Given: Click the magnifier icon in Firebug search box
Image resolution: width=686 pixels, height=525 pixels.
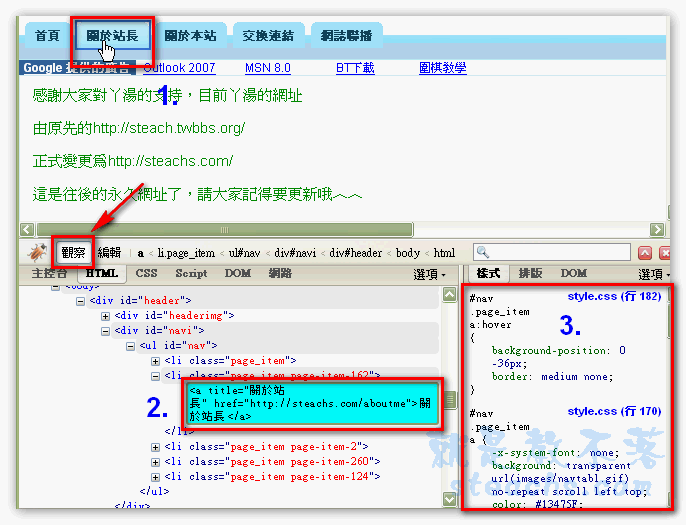Looking at the screenshot, I should [483, 252].
